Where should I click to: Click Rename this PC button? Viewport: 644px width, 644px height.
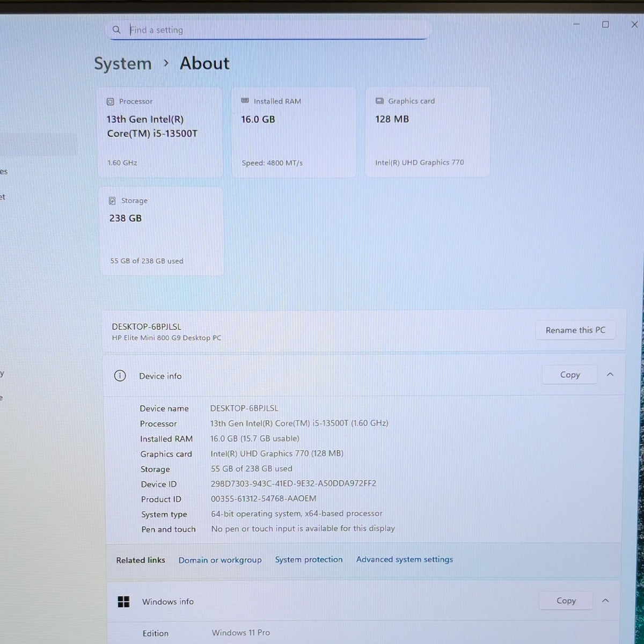coord(575,330)
